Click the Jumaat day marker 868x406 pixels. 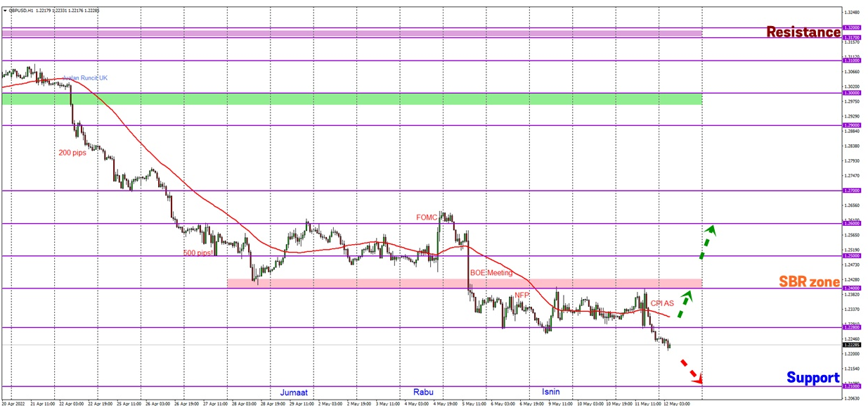click(294, 392)
